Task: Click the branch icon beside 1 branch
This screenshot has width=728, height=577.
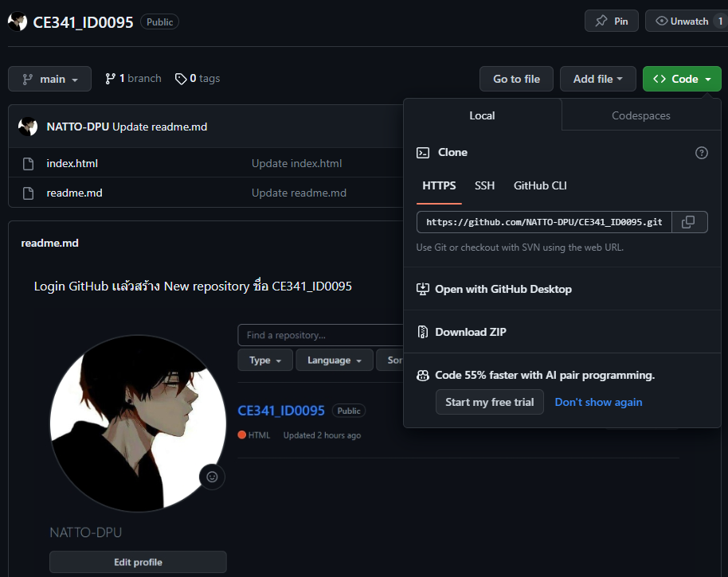Action: tap(110, 78)
